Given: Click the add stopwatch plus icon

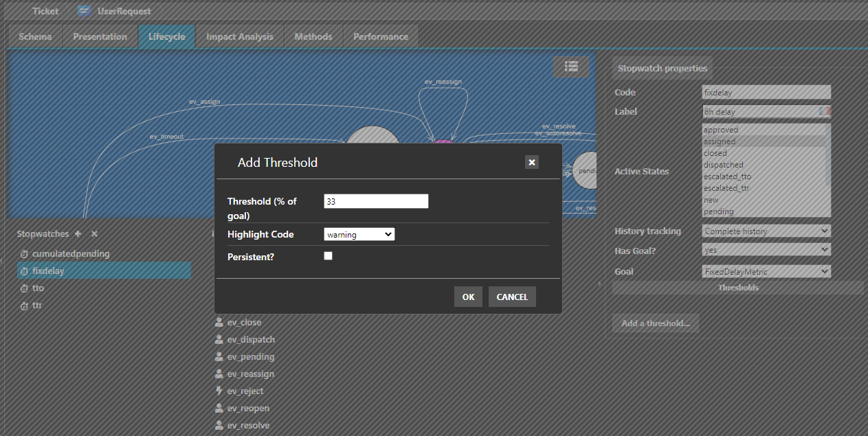Looking at the screenshot, I should (78, 234).
